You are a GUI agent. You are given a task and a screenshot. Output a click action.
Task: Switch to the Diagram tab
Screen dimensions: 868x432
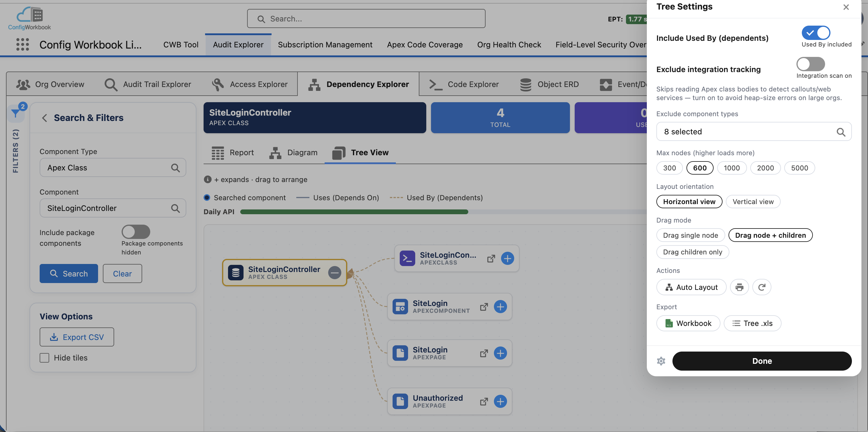coord(293,153)
